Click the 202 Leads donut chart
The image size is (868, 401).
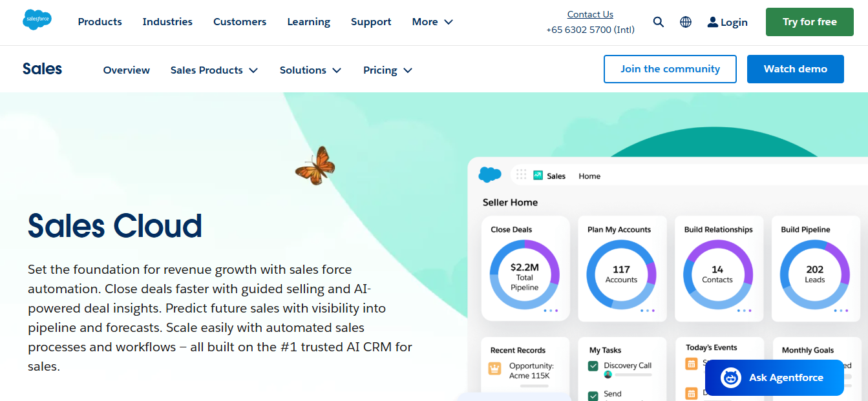pyautogui.click(x=814, y=274)
